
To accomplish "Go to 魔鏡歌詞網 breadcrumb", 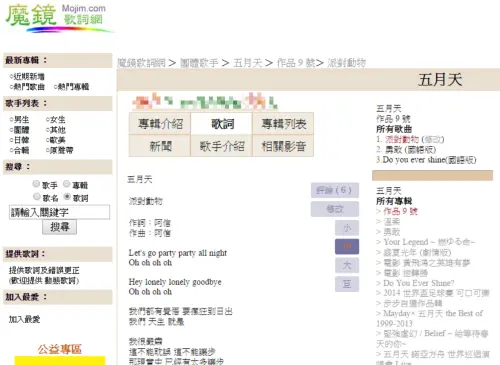I will click(x=141, y=63).
